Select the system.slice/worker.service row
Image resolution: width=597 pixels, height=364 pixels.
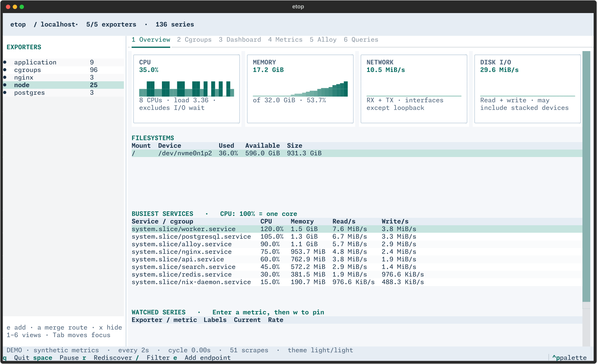click(357, 229)
